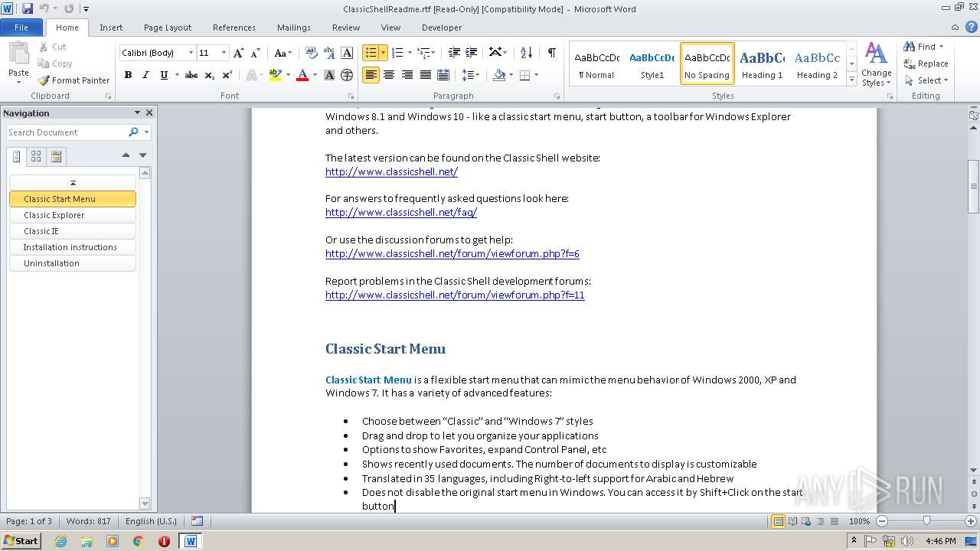This screenshot has height=551, width=980.
Task: Align text to the right
Action: coord(407,75)
